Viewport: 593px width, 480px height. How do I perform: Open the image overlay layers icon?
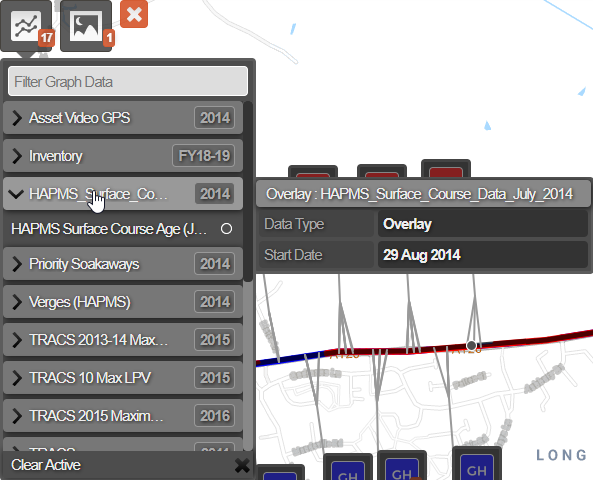(86, 26)
